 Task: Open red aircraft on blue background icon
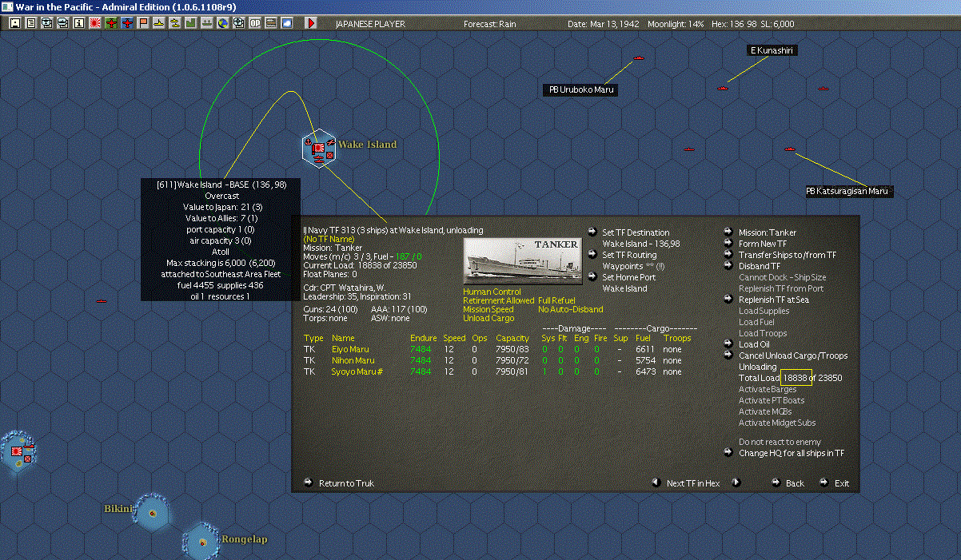click(127, 24)
